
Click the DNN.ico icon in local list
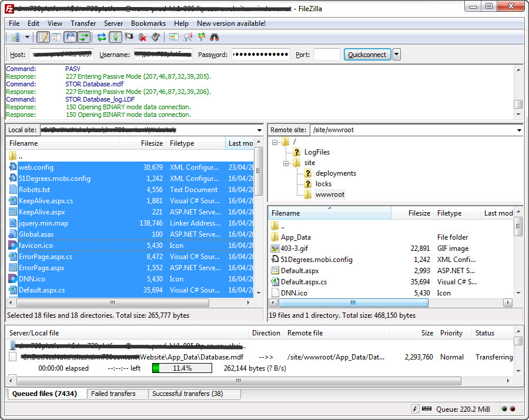[x=13, y=279]
